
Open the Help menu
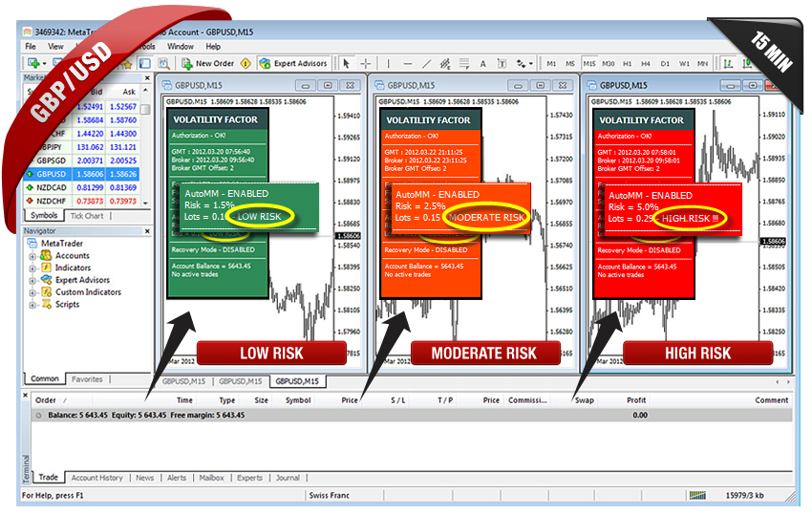213,46
